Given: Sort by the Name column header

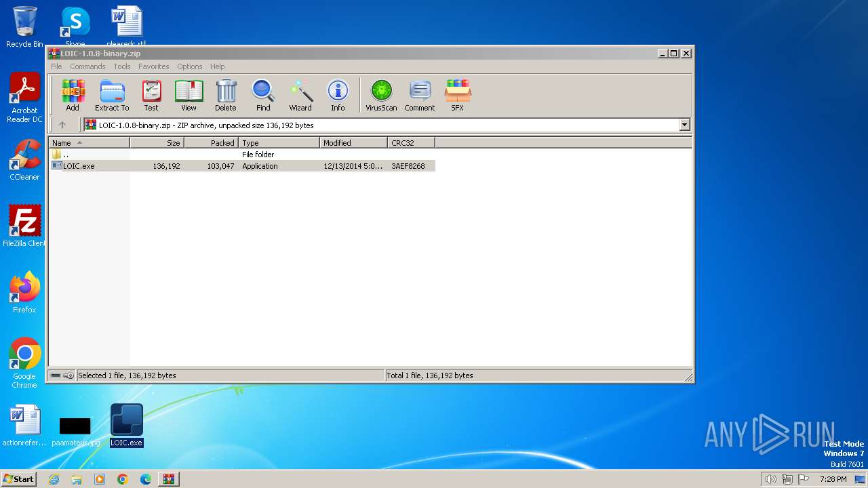Looking at the screenshot, I should point(89,143).
